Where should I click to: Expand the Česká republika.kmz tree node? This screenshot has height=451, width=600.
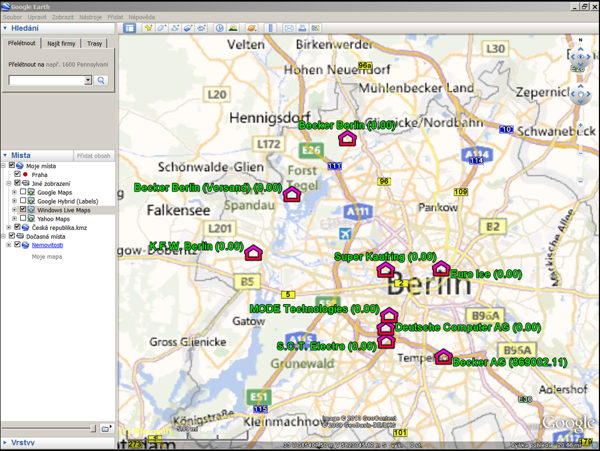9,227
